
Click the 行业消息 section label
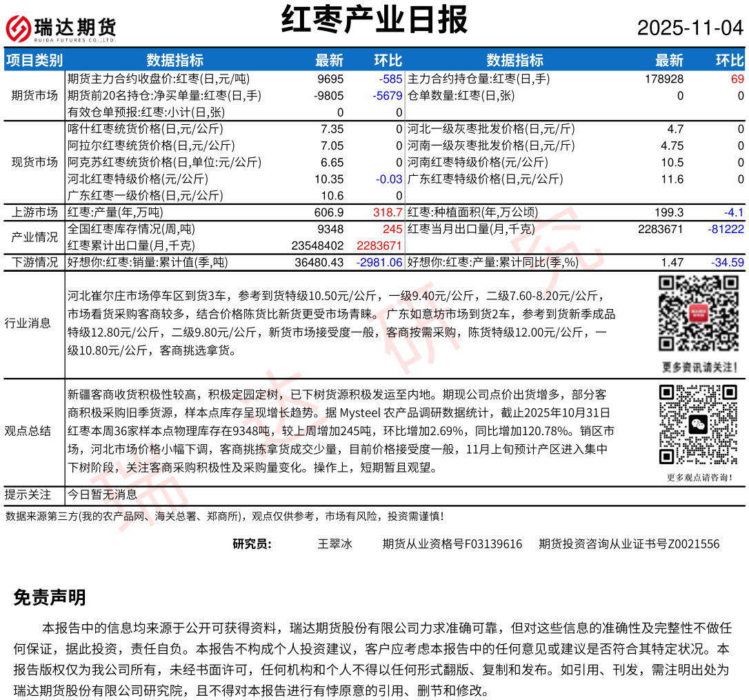[28, 323]
